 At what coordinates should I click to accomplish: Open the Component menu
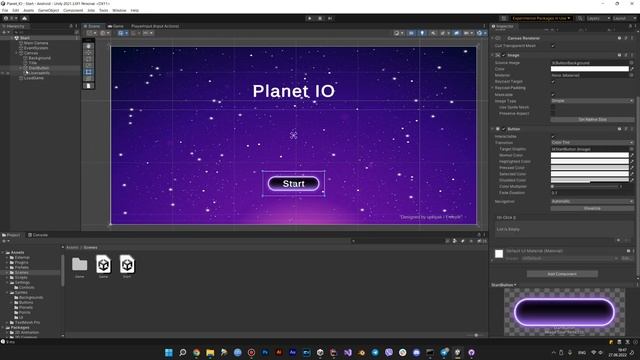tap(73, 10)
